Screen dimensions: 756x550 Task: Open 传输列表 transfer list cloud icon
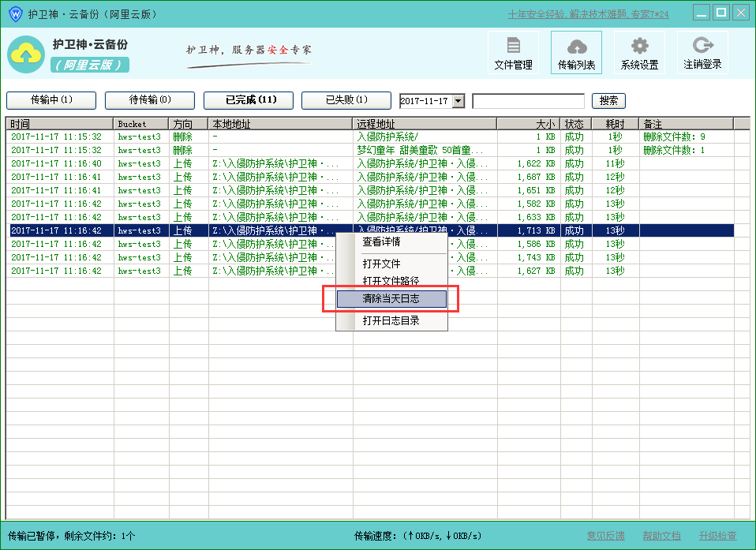coord(576,53)
